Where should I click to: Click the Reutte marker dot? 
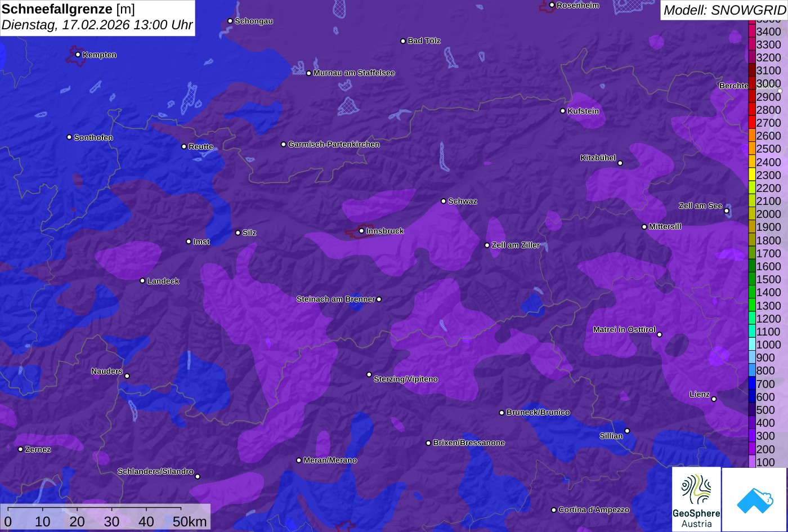pyautogui.click(x=184, y=146)
